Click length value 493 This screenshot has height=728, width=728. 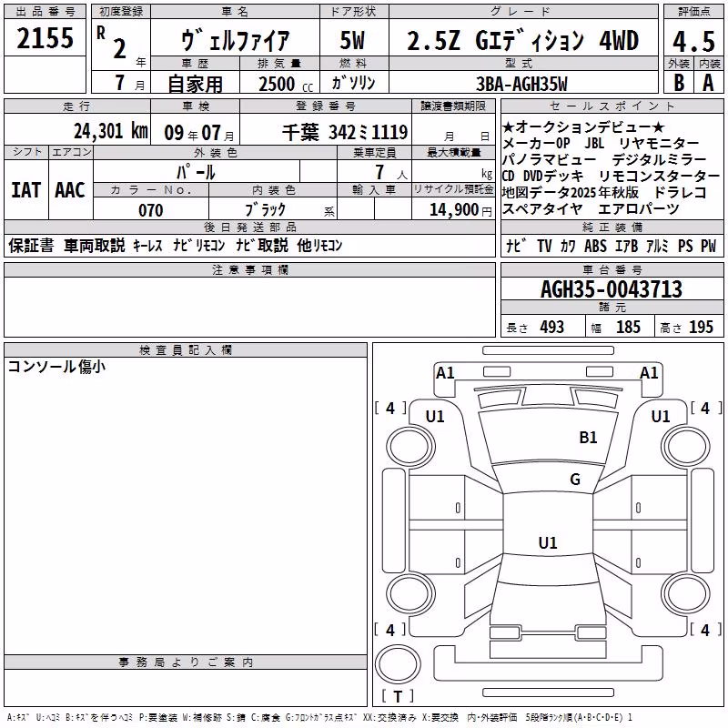[551, 328]
